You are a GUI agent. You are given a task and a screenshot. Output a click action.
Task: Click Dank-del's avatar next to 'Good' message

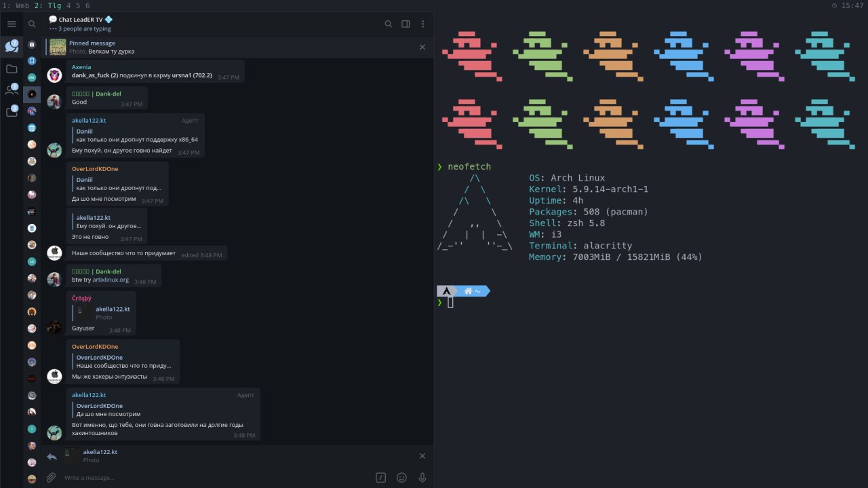point(54,102)
